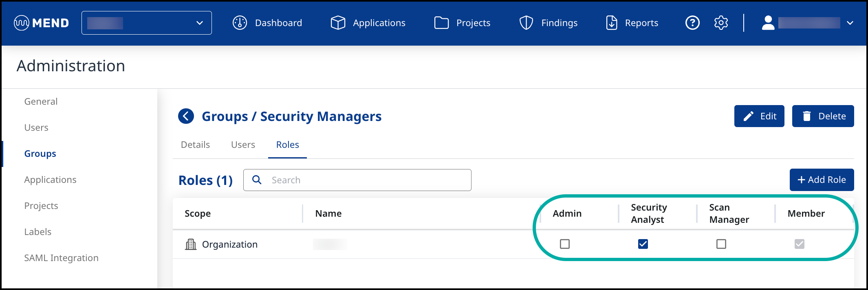Click the back arrow beside Groups
Viewport: 868px width, 290px height.
point(186,116)
